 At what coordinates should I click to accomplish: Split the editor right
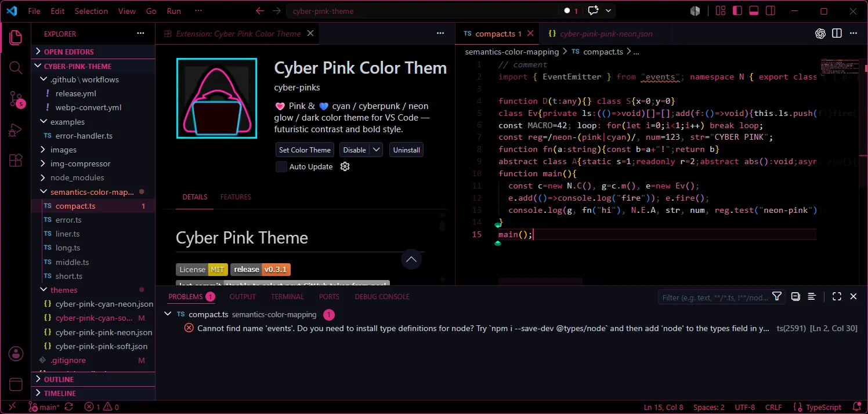837,34
